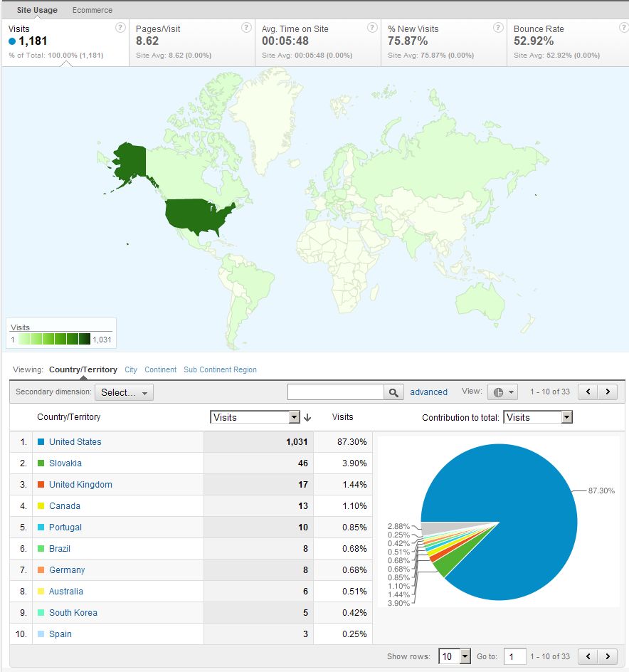Open the pie chart View selector
This screenshot has width=629, height=672.
point(503,392)
